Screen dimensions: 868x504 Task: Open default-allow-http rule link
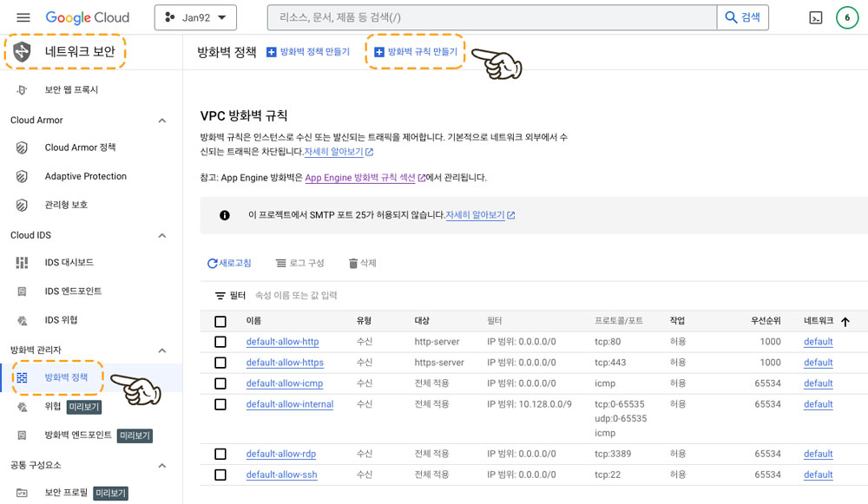point(282,342)
